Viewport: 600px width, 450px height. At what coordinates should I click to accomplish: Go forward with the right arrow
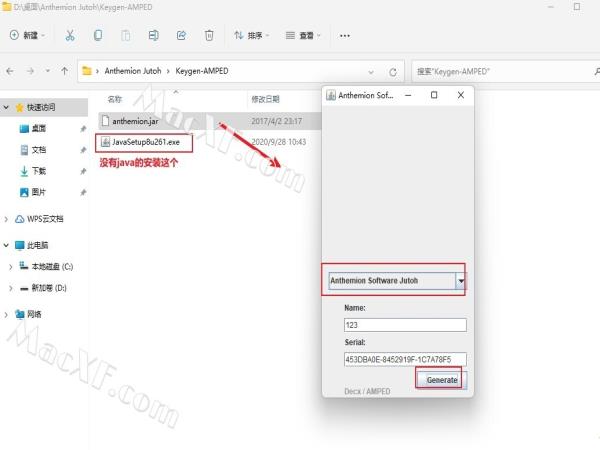30,71
